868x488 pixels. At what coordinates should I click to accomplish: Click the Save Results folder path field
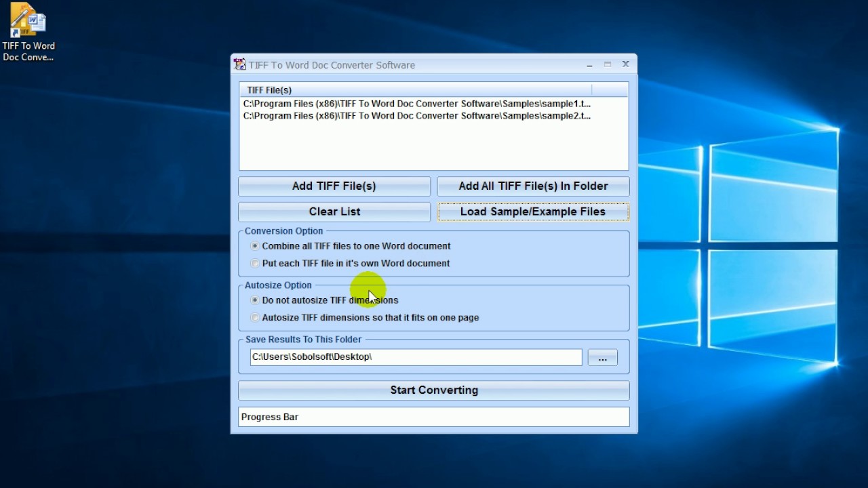coord(416,357)
